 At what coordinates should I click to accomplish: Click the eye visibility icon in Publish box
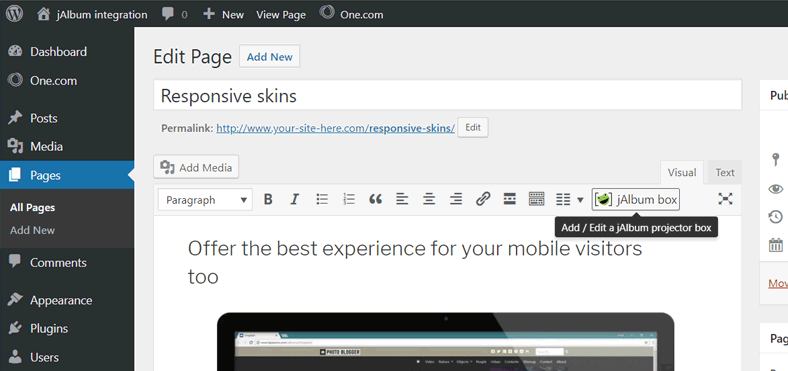(x=776, y=189)
